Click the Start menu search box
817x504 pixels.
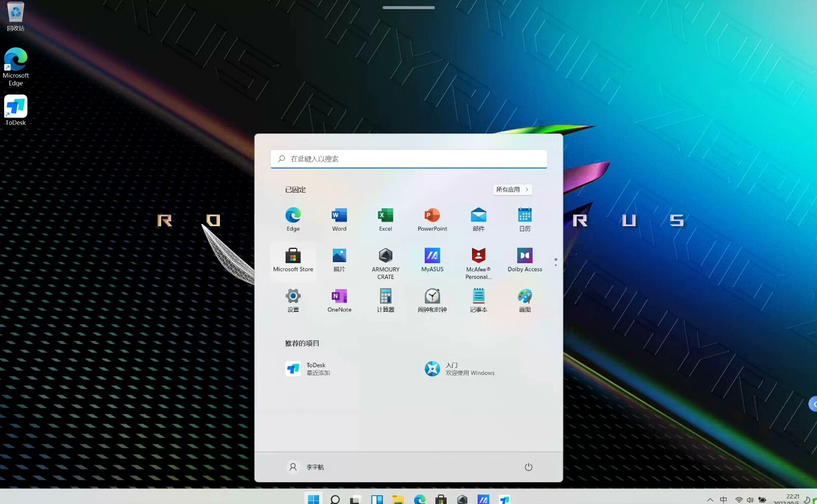point(408,159)
